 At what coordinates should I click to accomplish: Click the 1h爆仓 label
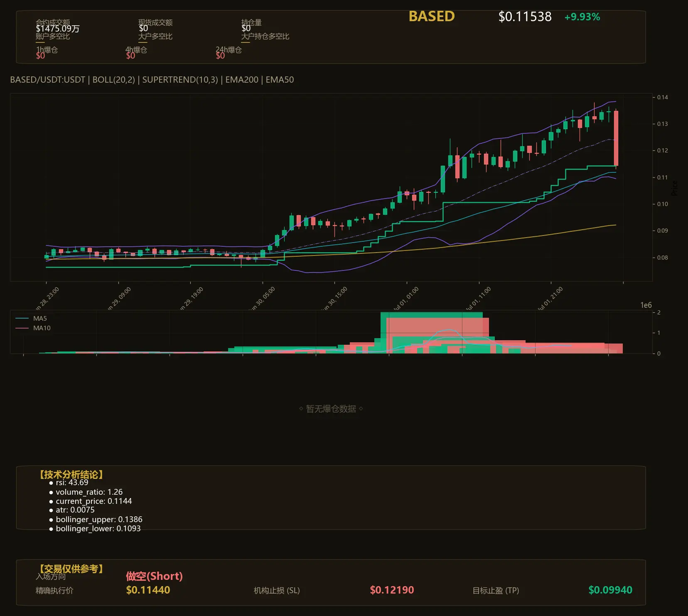coord(47,50)
